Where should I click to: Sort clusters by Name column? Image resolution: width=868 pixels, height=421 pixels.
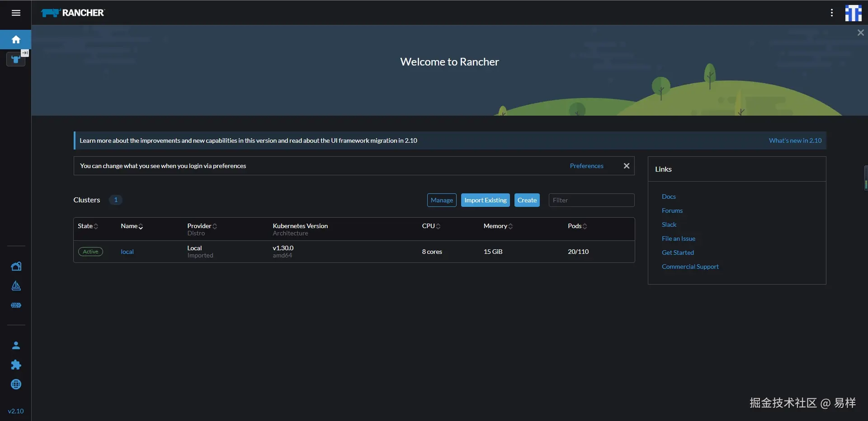(x=132, y=226)
